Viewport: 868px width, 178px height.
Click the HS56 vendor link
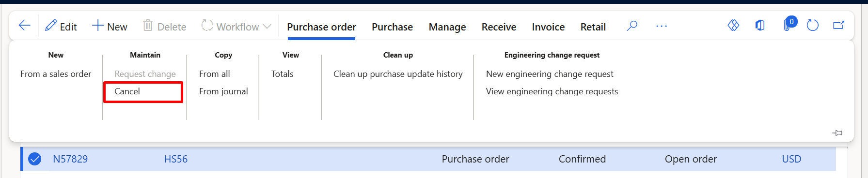(176, 159)
